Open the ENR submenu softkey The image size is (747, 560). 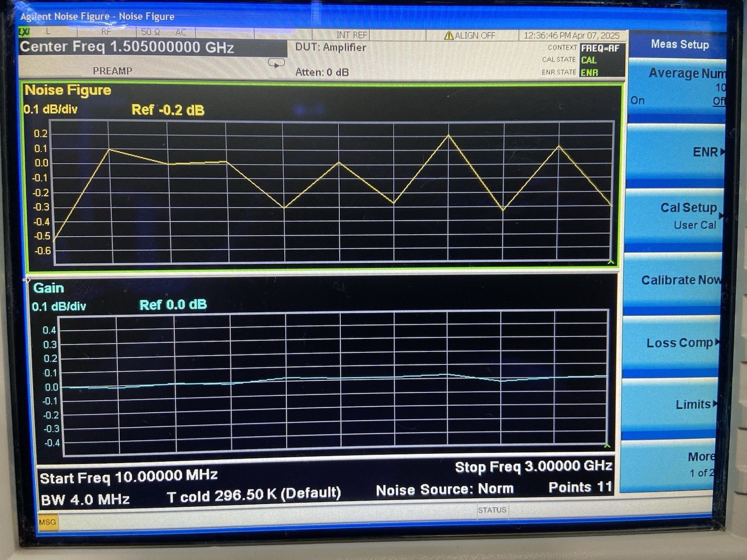pyautogui.click(x=677, y=152)
